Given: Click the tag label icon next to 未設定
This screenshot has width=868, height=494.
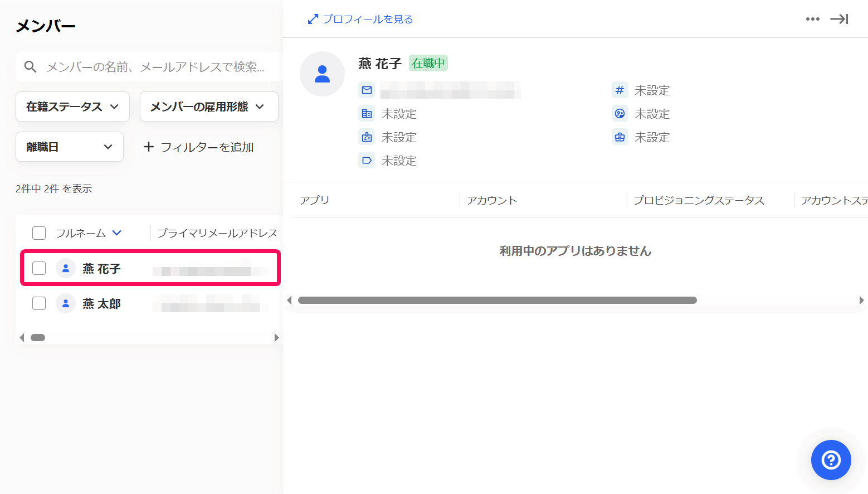Looking at the screenshot, I should tap(367, 161).
